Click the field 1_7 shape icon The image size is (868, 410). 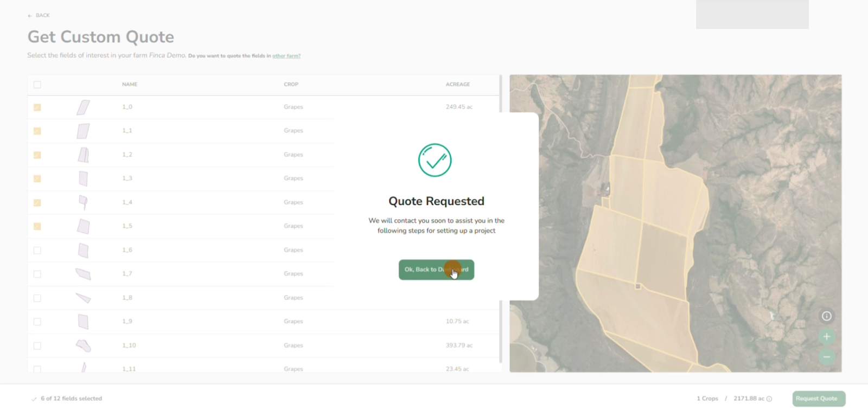(83, 274)
